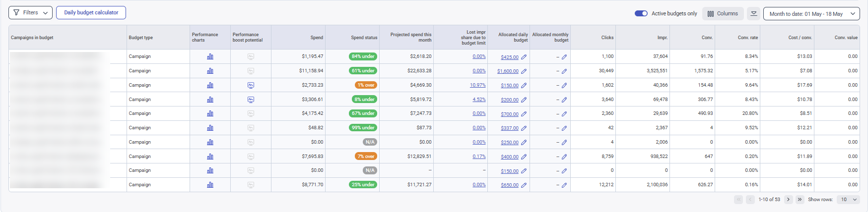Open performance chart for $1,195.47 spend row

point(210,56)
